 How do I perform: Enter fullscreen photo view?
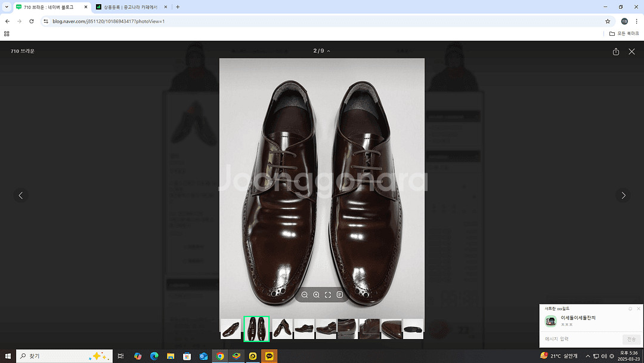point(328,295)
